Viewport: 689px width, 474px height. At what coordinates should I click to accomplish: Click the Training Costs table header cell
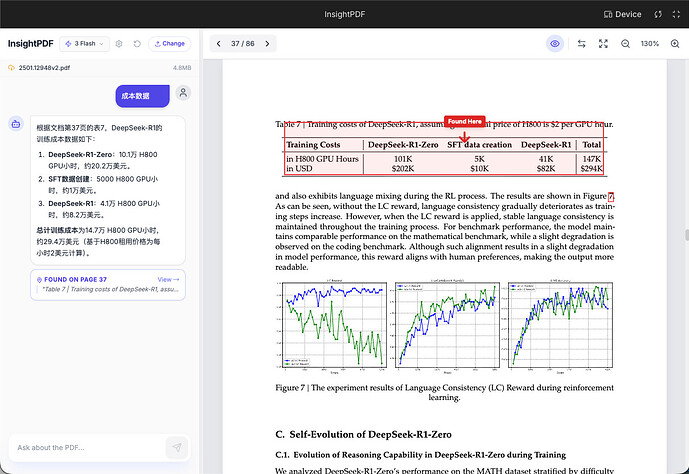[313, 145]
